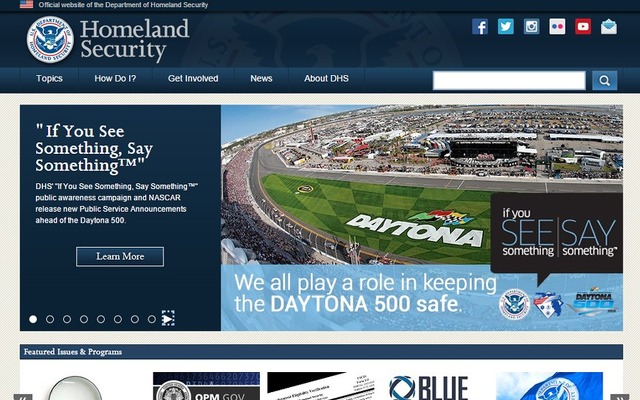This screenshot has width=640, height=400.
Task: Click the site search text field
Action: pos(509,80)
